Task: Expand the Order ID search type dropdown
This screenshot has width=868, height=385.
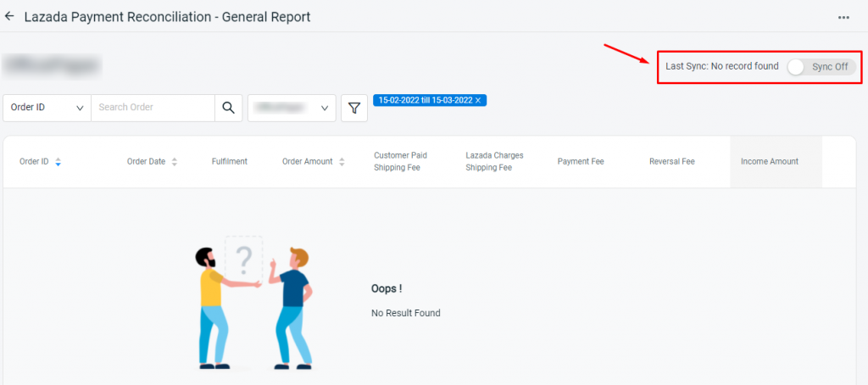Action: coord(47,108)
